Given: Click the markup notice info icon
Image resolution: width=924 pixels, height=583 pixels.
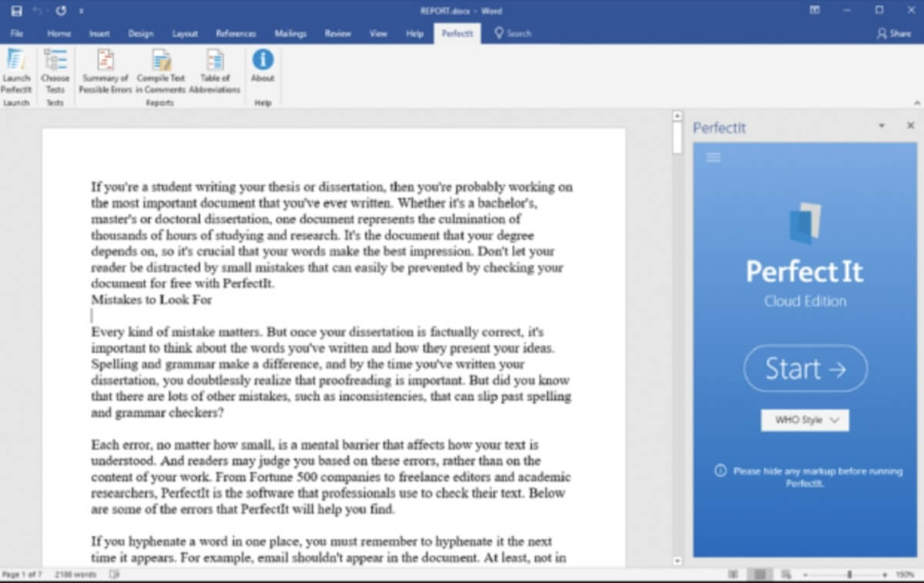Looking at the screenshot, I should point(721,471).
